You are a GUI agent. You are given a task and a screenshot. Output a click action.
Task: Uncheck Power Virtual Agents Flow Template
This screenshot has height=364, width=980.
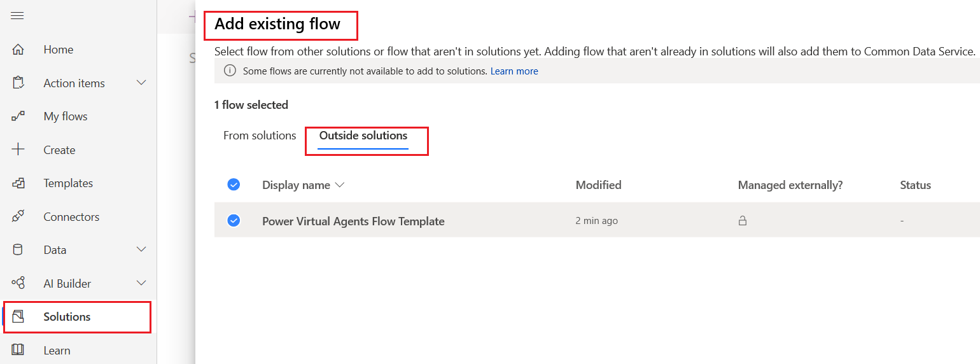[x=234, y=221]
